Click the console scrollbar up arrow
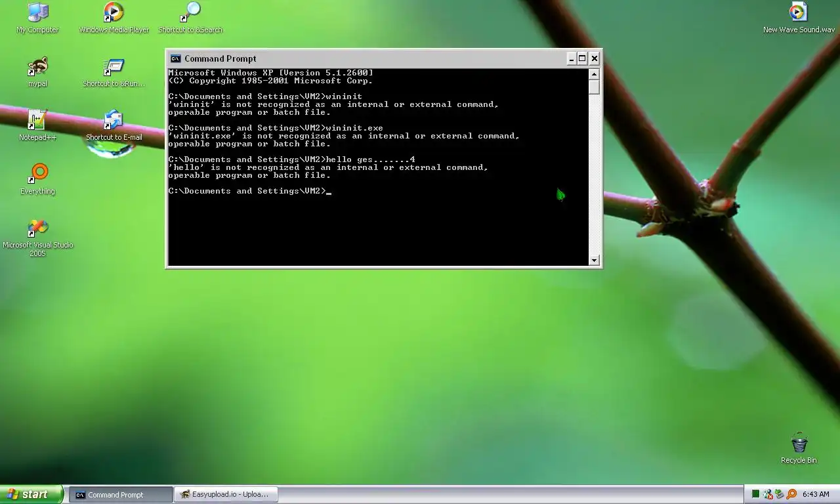 tap(594, 73)
